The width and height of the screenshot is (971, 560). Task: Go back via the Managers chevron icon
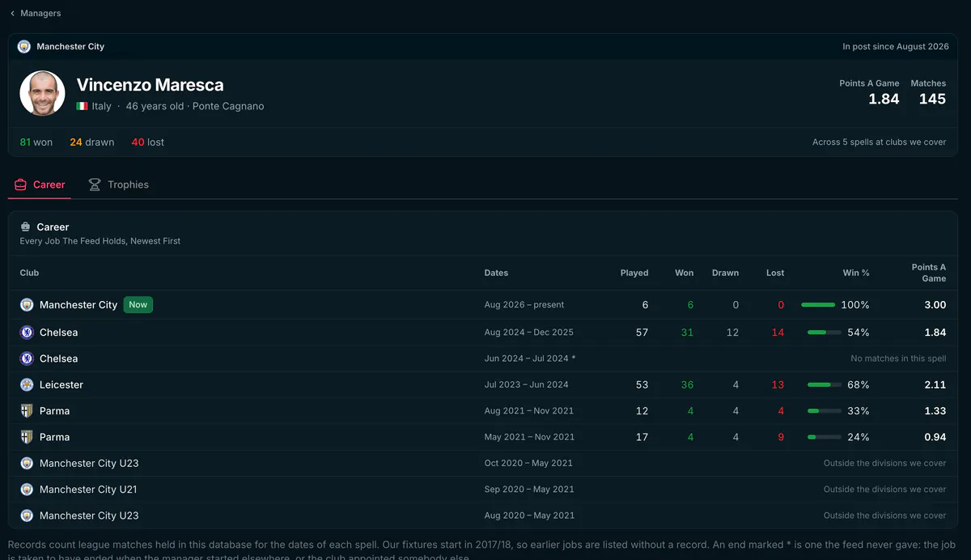(x=12, y=13)
